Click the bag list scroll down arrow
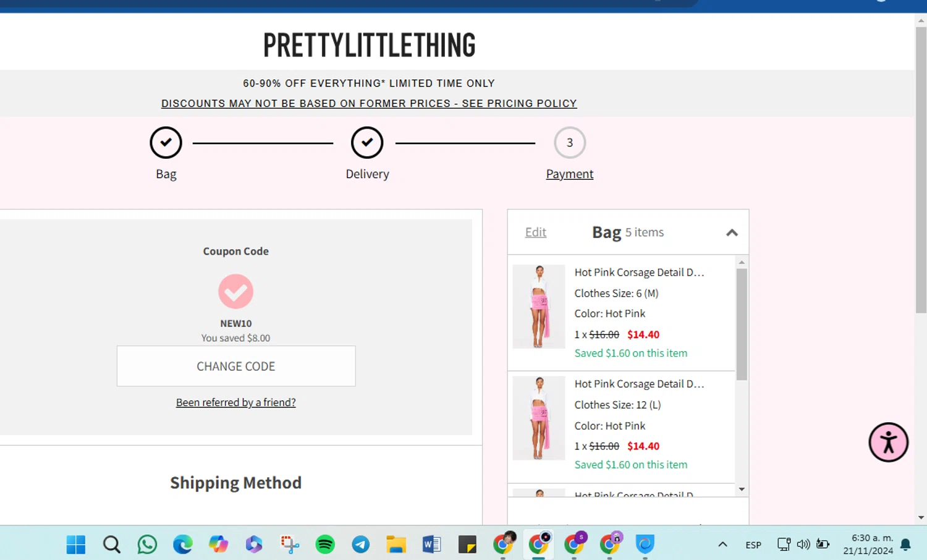Screen dimensions: 927x560 (742, 489)
